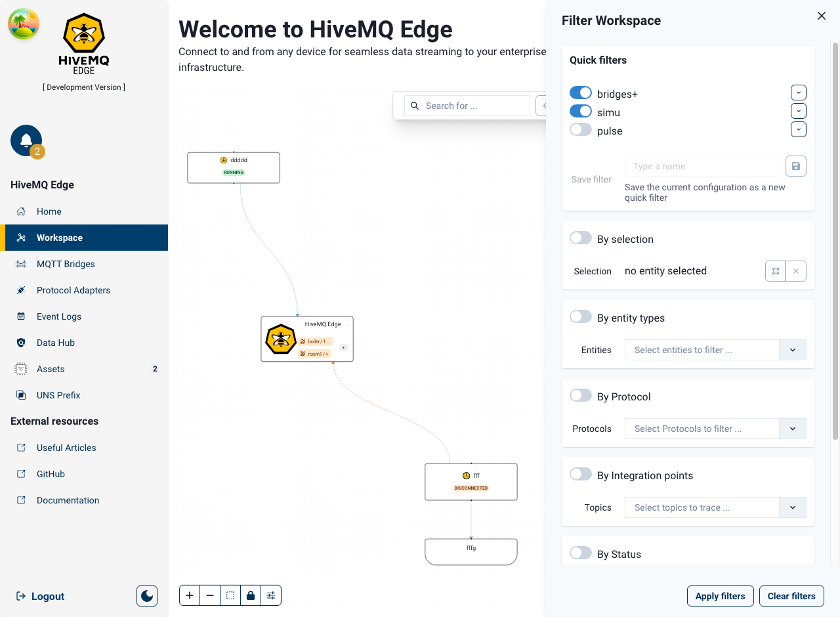Zoom in using the plus icon on canvas toolbar
The height and width of the screenshot is (617, 840).
coord(190,595)
